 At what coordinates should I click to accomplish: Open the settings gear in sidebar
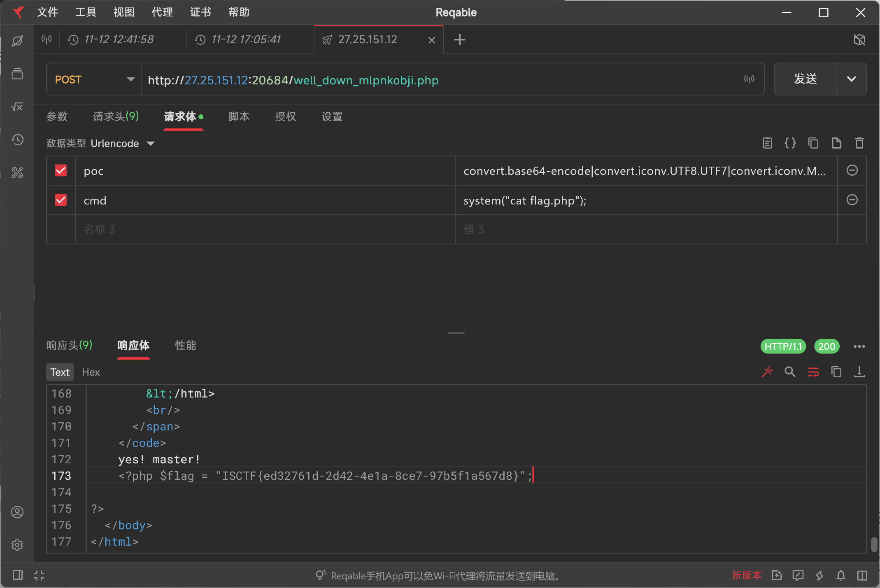pos(17,545)
